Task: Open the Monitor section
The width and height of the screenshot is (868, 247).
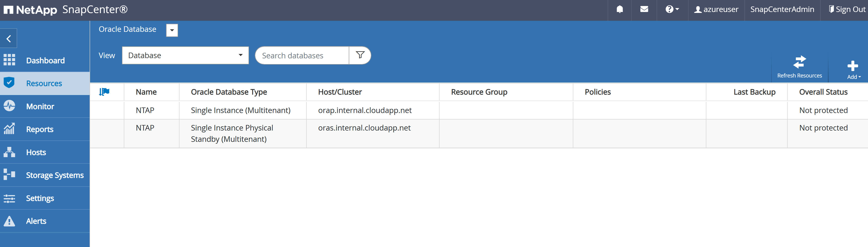Action: pos(40,106)
